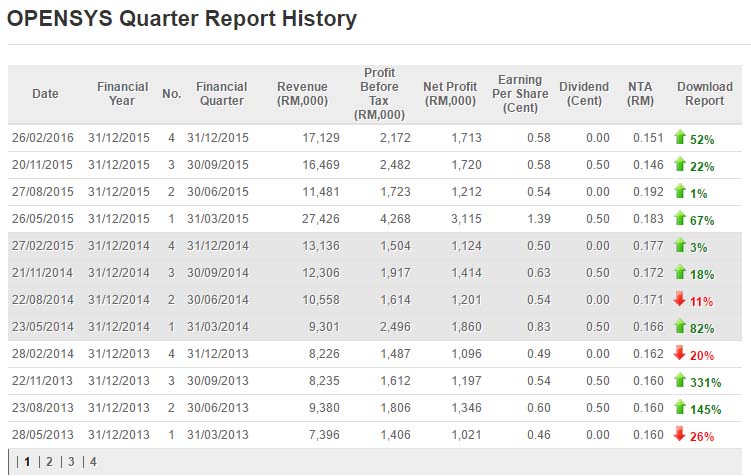This screenshot has height=476, width=751.
Task: Click green arrow in 27/08/2015 row
Action: pos(680,192)
